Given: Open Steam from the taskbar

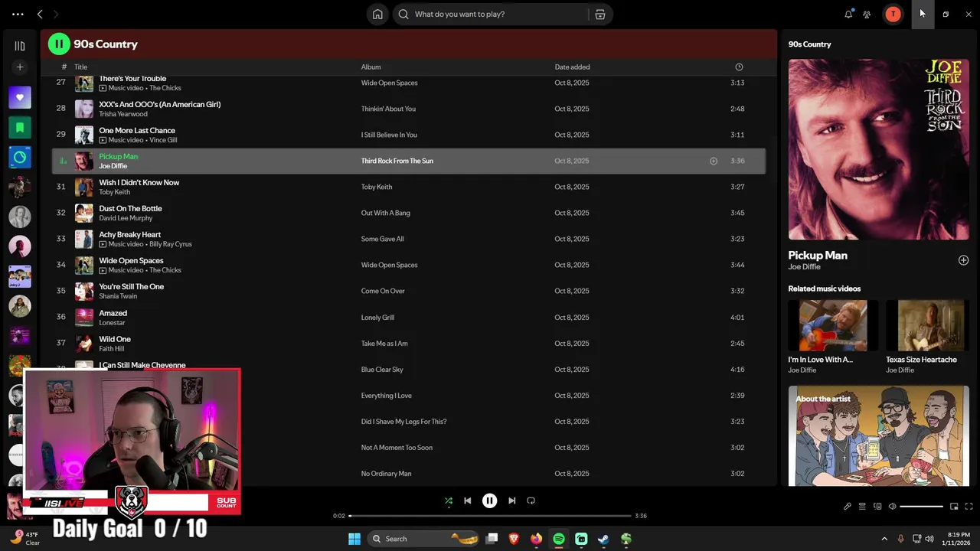Looking at the screenshot, I should pos(603,539).
